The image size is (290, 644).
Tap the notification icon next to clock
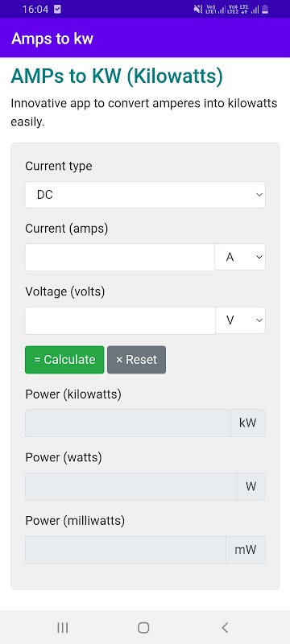click(x=57, y=9)
